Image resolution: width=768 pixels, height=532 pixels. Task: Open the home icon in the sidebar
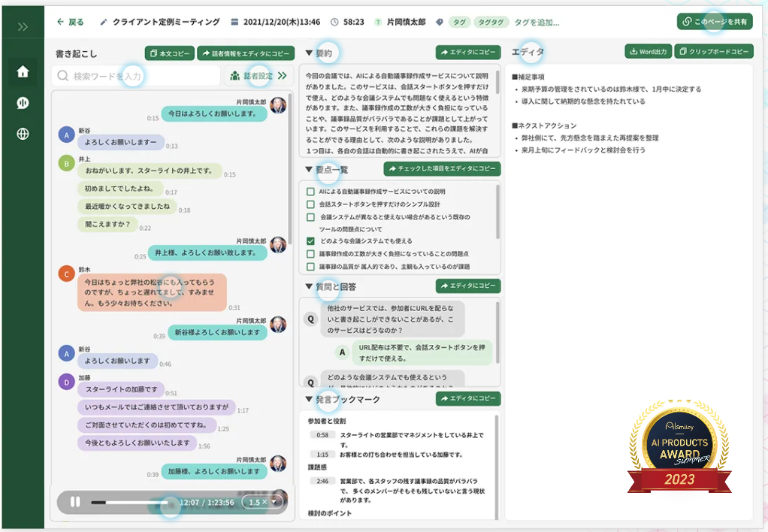click(x=23, y=72)
